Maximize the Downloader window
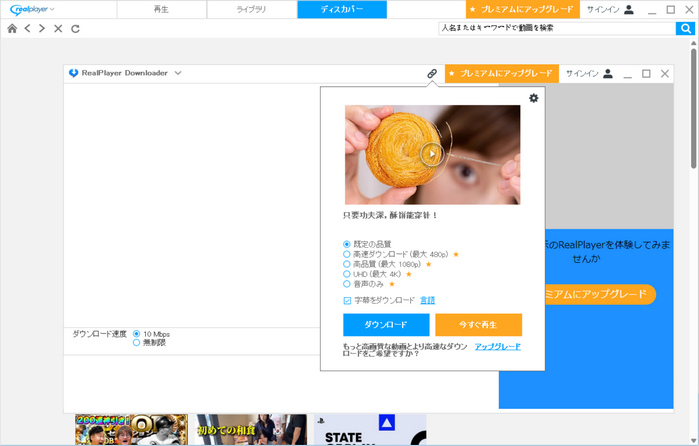 click(646, 74)
